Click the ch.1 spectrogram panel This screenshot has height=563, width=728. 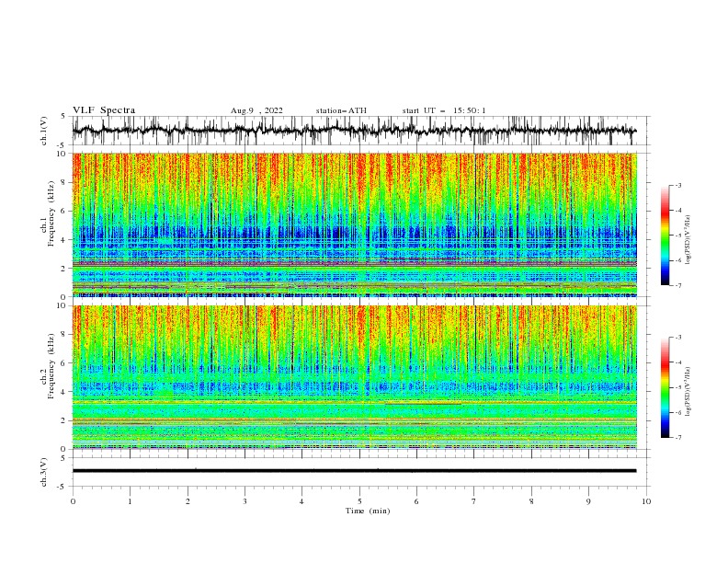click(x=355, y=224)
